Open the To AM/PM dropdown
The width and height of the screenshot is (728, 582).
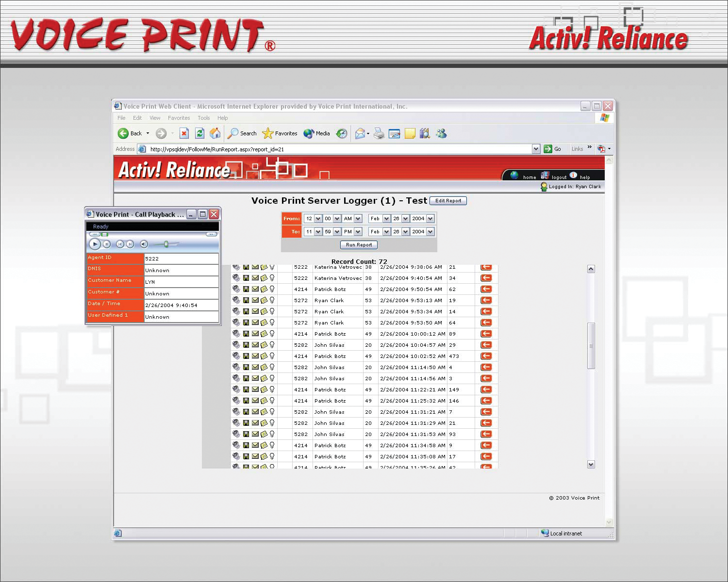click(x=358, y=232)
